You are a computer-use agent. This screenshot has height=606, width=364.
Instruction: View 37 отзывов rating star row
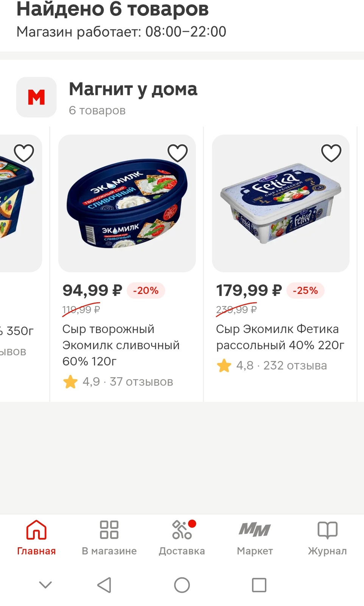click(x=118, y=381)
